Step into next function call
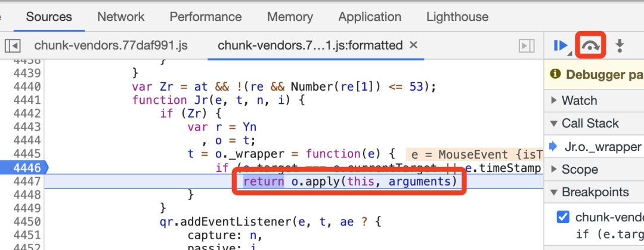Viewport: 644px width, 250px height. 620,45
